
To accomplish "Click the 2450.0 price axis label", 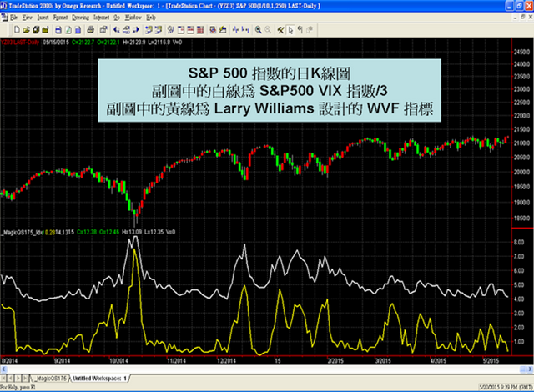I will [x=521, y=52].
